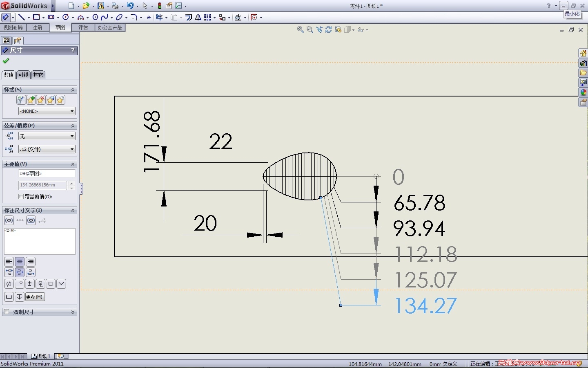Enable the 双制尺寸 dual dimension checkbox
This screenshot has width=588, height=368.
tap(7, 312)
